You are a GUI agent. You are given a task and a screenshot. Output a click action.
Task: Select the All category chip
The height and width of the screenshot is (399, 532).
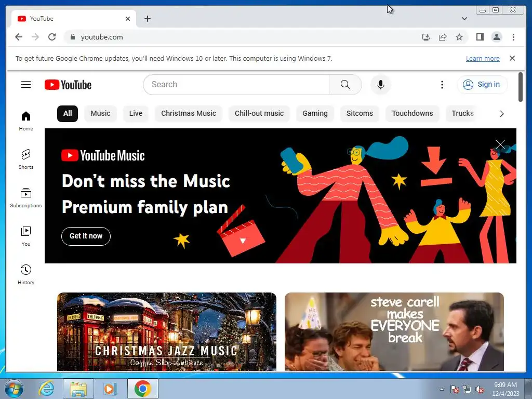[68, 113]
